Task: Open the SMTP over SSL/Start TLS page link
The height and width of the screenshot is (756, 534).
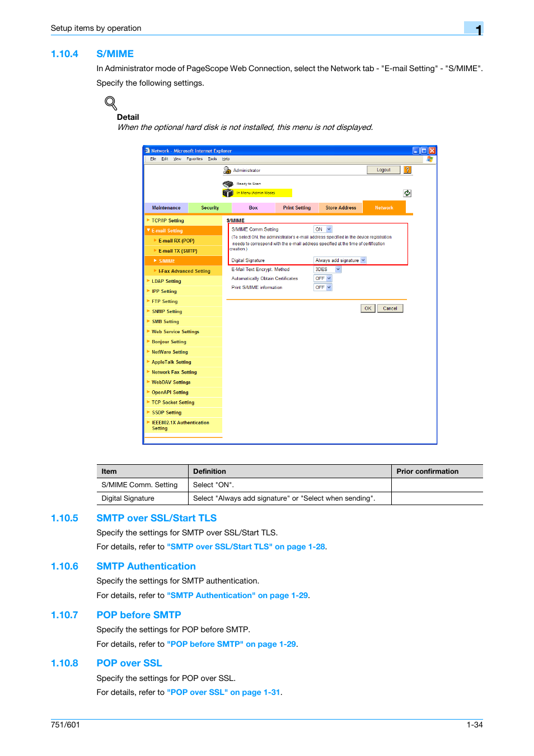Action: pos(246,547)
